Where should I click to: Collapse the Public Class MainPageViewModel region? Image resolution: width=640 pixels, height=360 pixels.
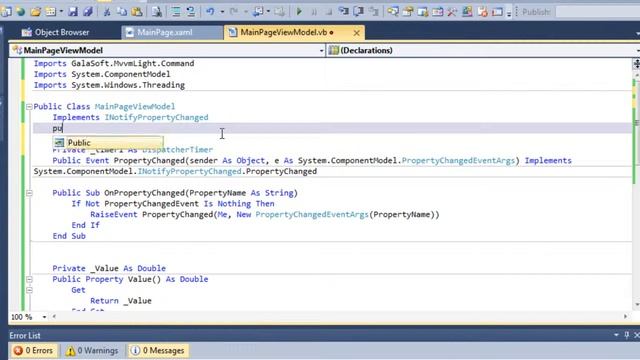point(29,107)
